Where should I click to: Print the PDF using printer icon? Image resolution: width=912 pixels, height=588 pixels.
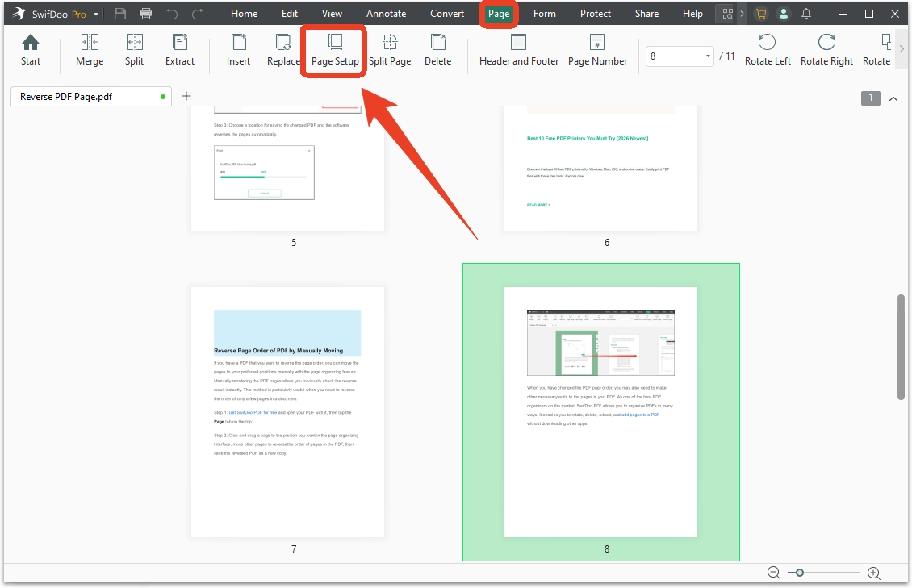coord(146,14)
